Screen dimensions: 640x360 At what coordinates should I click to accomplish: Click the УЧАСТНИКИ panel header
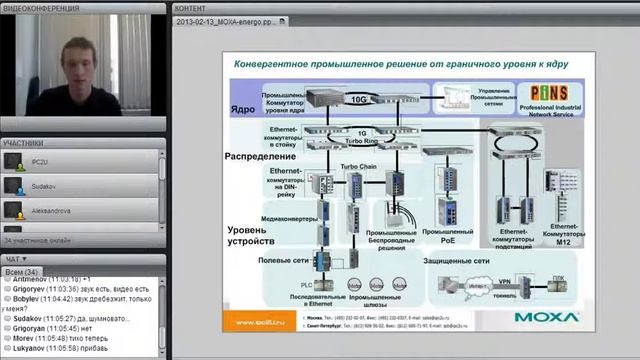(x=83, y=143)
